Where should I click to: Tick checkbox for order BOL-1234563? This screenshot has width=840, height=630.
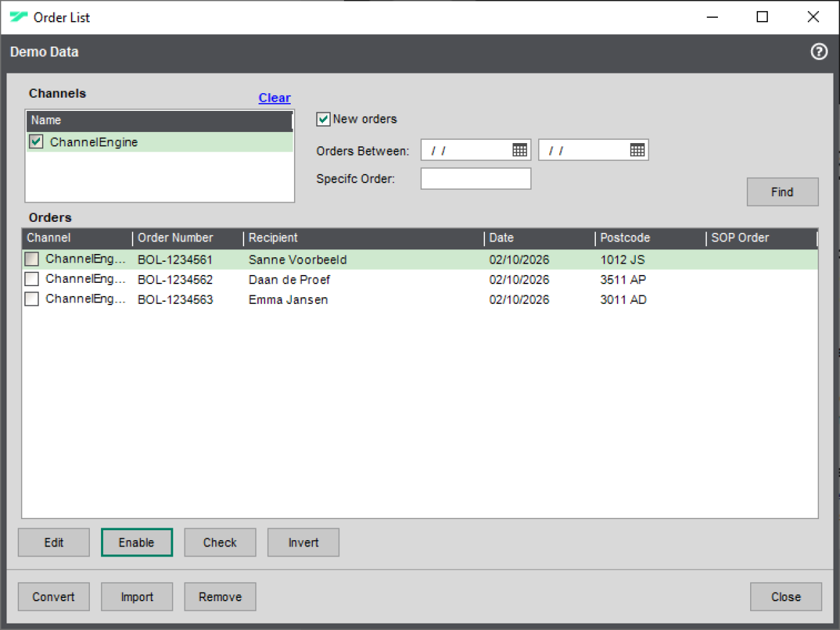(x=31, y=299)
